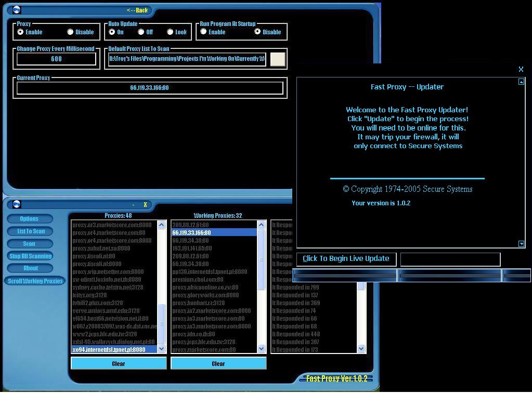Select Disable under the Proxy group

point(70,32)
